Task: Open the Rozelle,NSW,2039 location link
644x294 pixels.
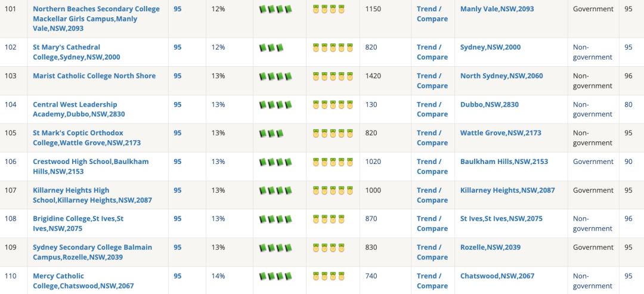Action: pyautogui.click(x=490, y=247)
